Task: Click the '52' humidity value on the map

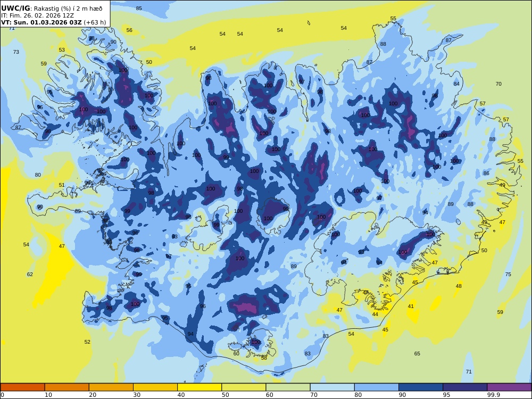Action: point(87,342)
